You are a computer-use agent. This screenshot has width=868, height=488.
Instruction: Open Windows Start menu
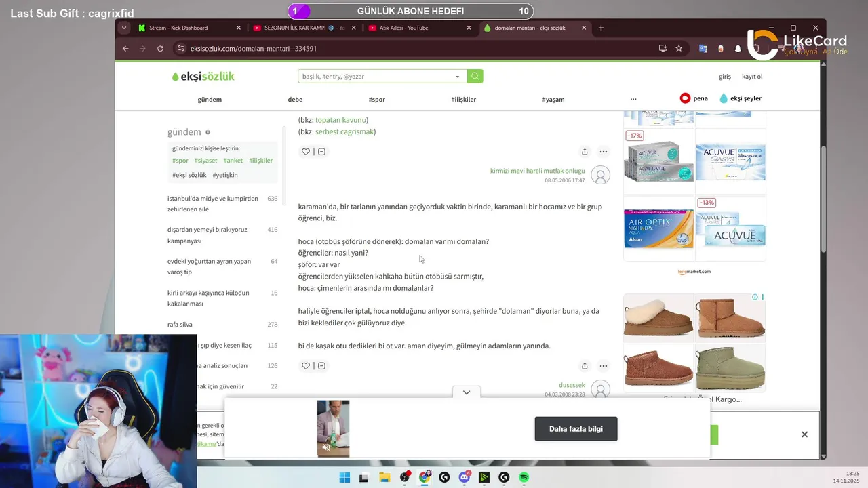pyautogui.click(x=344, y=477)
